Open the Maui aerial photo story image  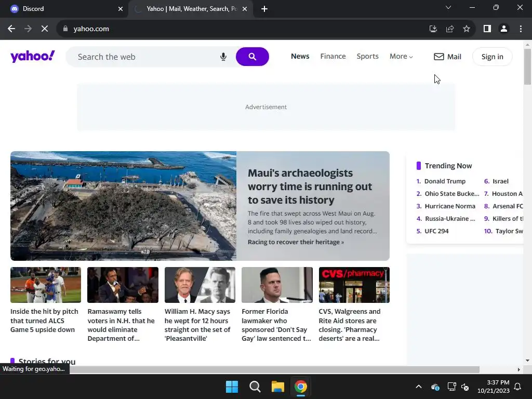point(124,206)
